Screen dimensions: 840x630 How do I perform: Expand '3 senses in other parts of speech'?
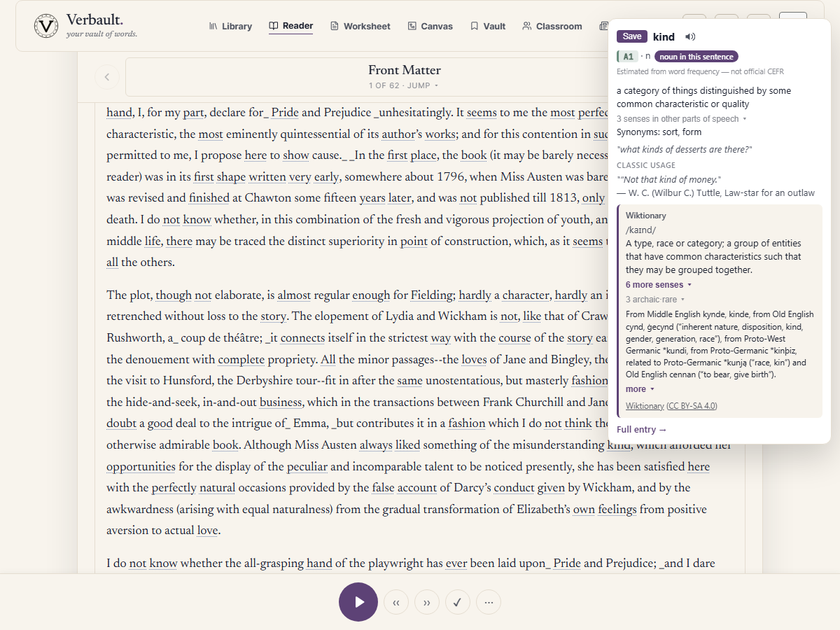click(x=682, y=119)
